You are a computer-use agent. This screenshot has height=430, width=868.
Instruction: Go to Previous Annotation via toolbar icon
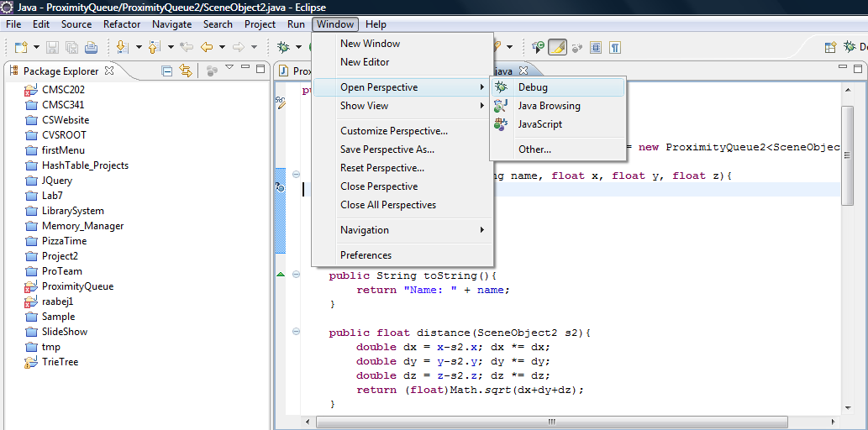coord(155,48)
